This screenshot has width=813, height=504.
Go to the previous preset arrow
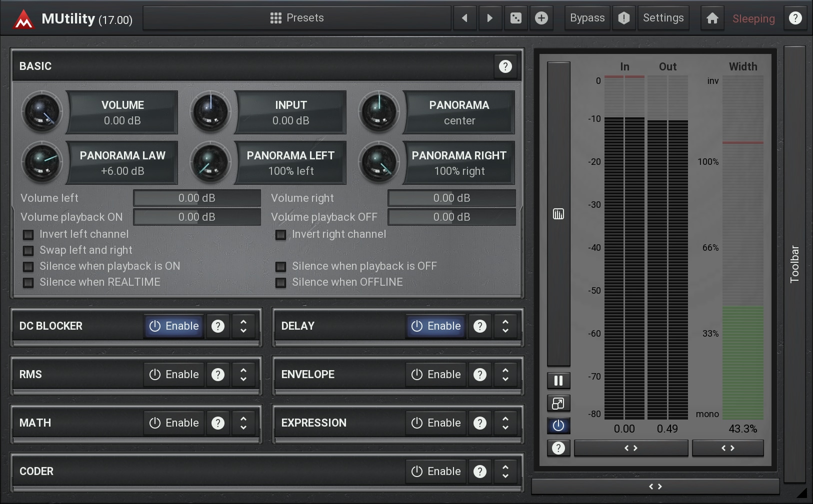464,18
